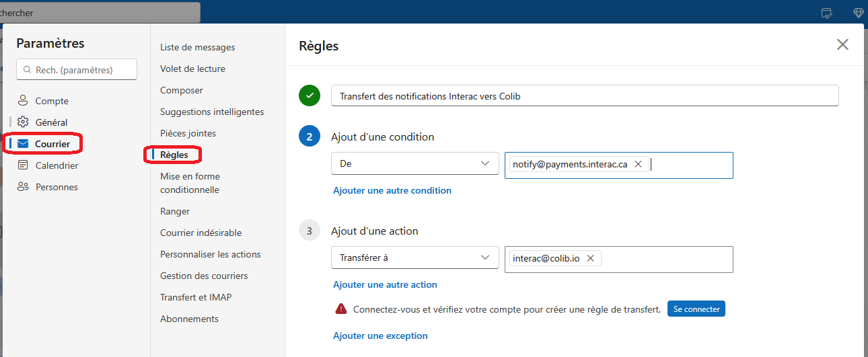868x357 pixels.
Task: Click Ajouter une autre action
Action: coord(385,284)
